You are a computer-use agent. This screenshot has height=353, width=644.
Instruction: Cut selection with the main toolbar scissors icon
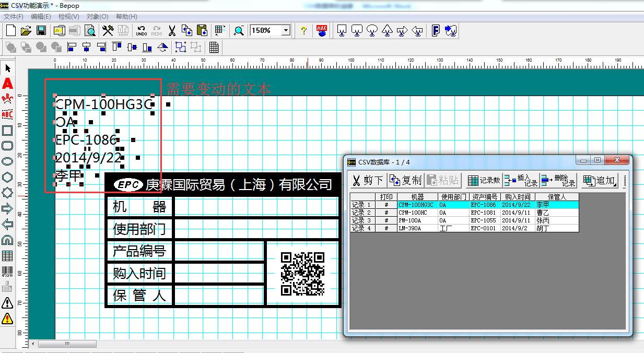click(x=172, y=30)
